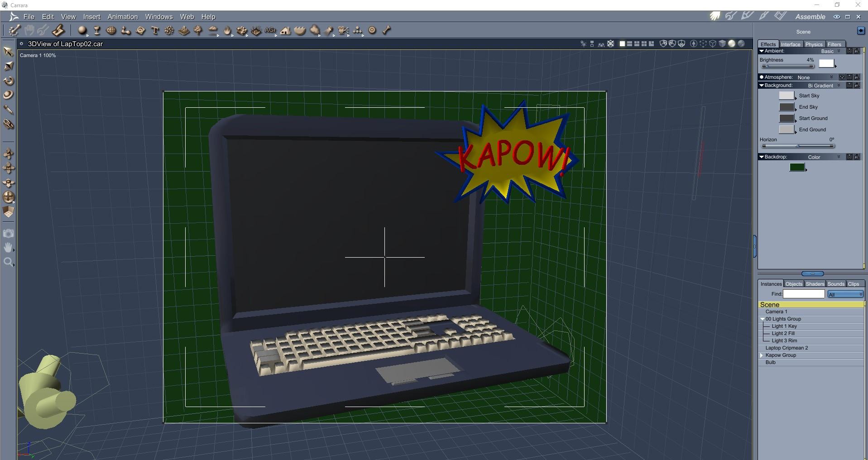Enable textured sphere display mode
Image resolution: width=868 pixels, height=460 pixels.
(x=741, y=44)
